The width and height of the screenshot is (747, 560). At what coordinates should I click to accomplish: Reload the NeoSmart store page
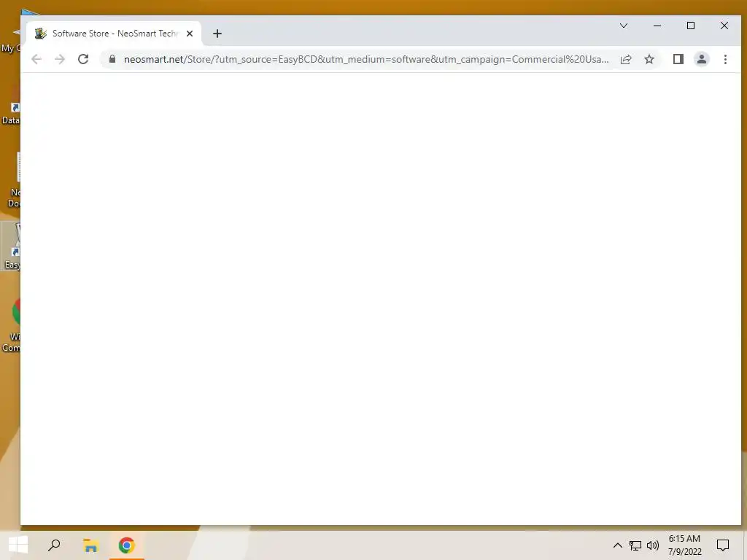point(83,59)
